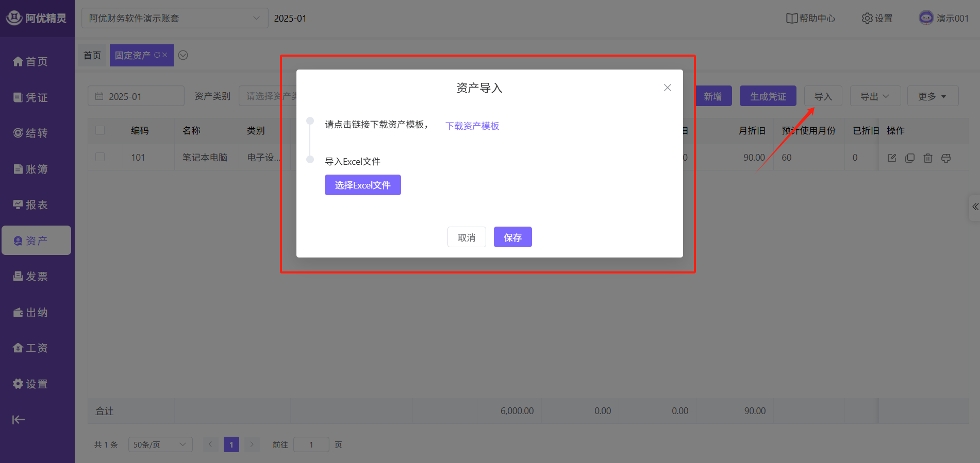Click the 演示001 user avatar

pos(926,18)
